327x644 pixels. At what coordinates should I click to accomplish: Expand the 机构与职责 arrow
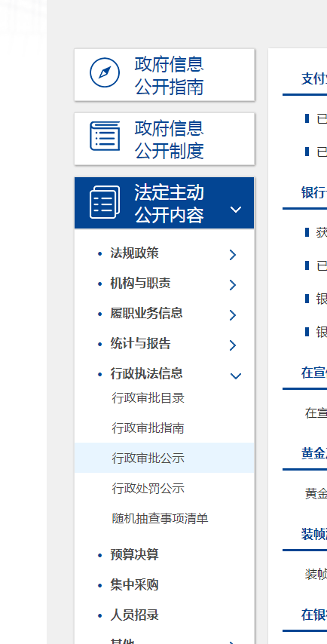(233, 284)
